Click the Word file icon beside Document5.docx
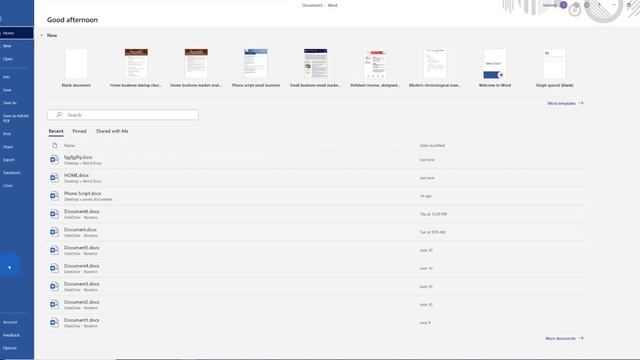The height and width of the screenshot is (360, 640). (x=54, y=250)
